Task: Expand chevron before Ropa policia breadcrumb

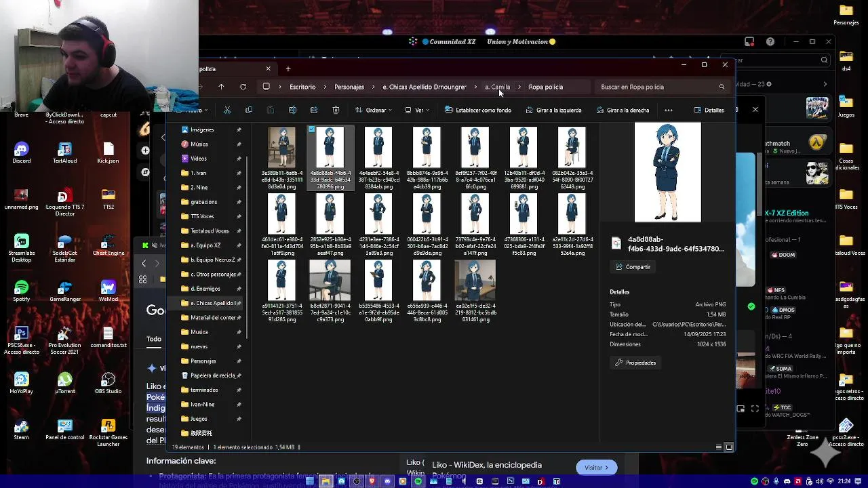Action: click(519, 87)
